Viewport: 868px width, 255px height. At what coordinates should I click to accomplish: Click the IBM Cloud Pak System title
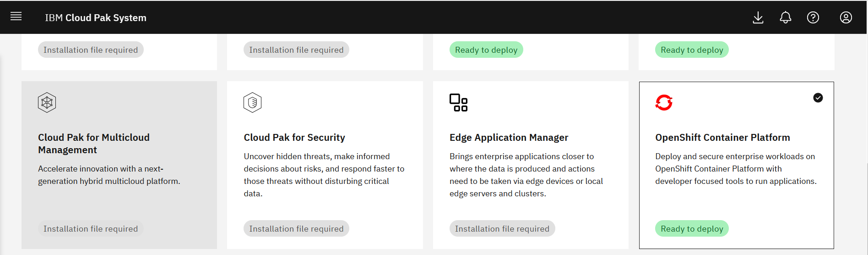pyautogui.click(x=96, y=18)
